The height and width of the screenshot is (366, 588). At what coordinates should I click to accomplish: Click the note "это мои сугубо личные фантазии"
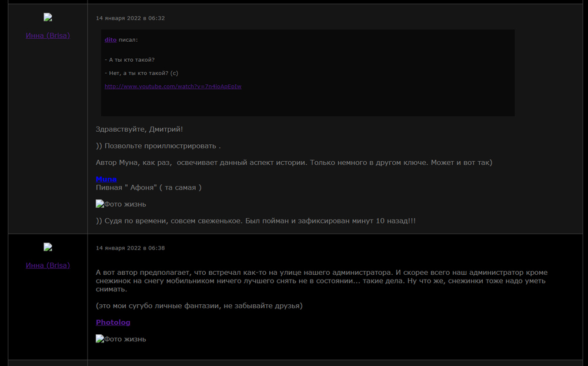pyautogui.click(x=199, y=306)
